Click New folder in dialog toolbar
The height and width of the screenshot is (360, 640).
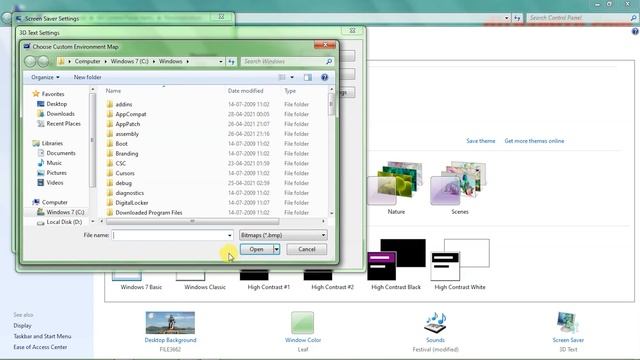click(x=87, y=77)
